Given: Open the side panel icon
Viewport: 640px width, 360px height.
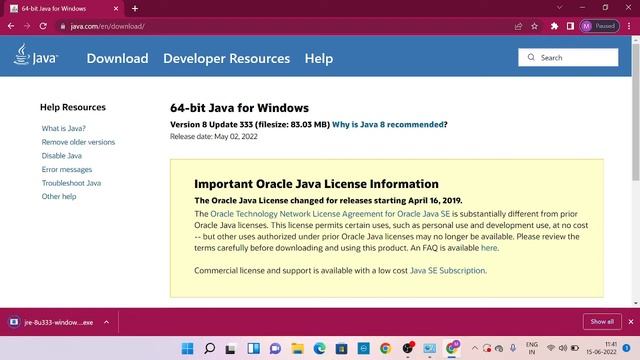Looking at the screenshot, I should point(570,26).
